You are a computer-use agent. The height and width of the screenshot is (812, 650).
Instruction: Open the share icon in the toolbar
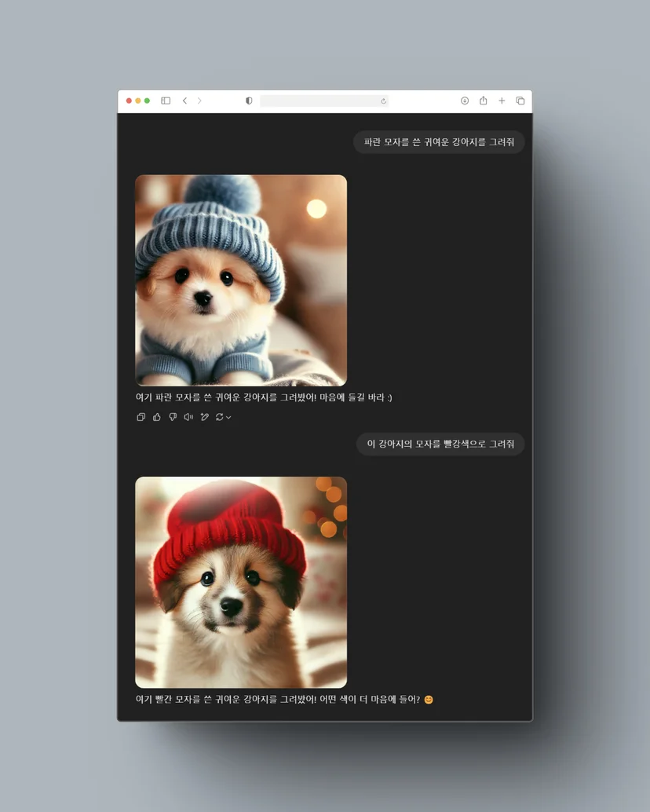tap(484, 100)
